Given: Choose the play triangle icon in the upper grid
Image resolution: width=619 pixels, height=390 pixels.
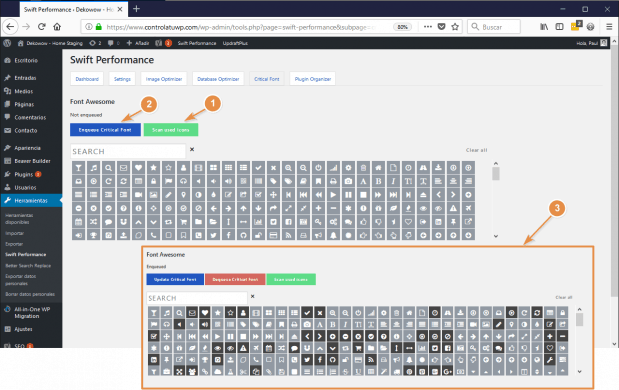Looking at the screenshot, I should click(x=334, y=195).
